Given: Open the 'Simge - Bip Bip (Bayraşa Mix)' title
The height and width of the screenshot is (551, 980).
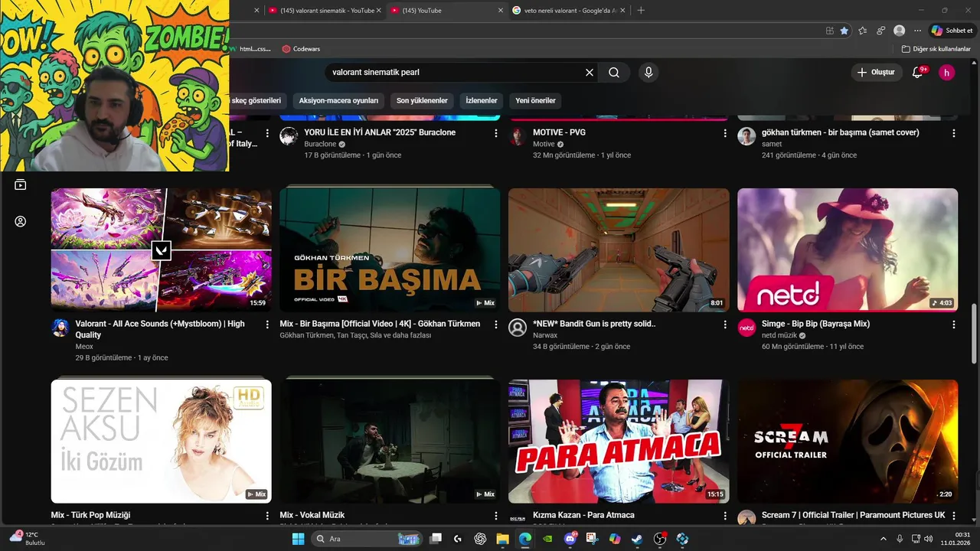Looking at the screenshot, I should pyautogui.click(x=815, y=324).
